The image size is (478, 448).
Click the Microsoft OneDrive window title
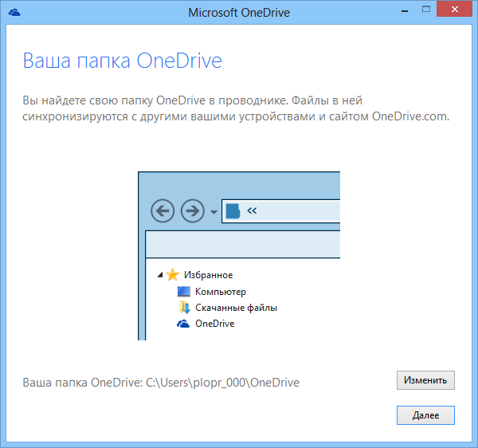(x=239, y=13)
